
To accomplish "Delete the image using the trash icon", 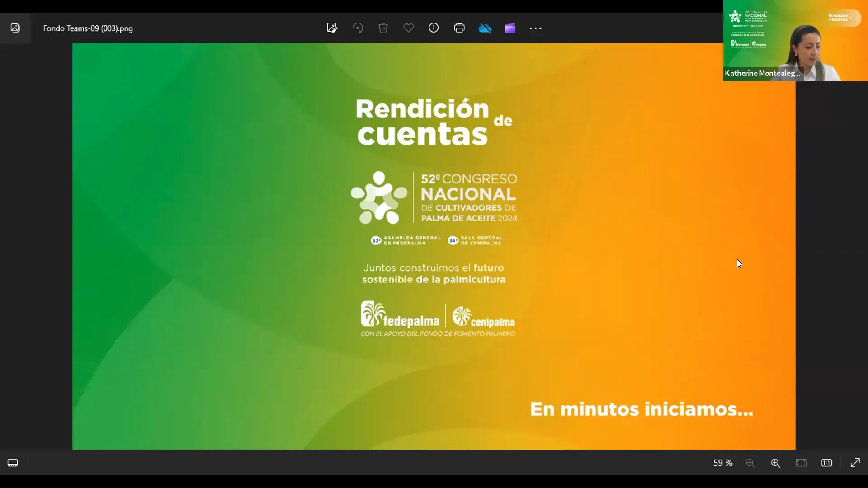I will coord(383,28).
